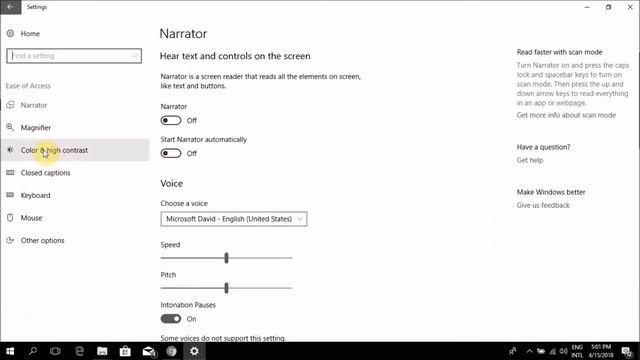
Task: Click the Keyboard sidebar icon
Action: pyautogui.click(x=10, y=195)
